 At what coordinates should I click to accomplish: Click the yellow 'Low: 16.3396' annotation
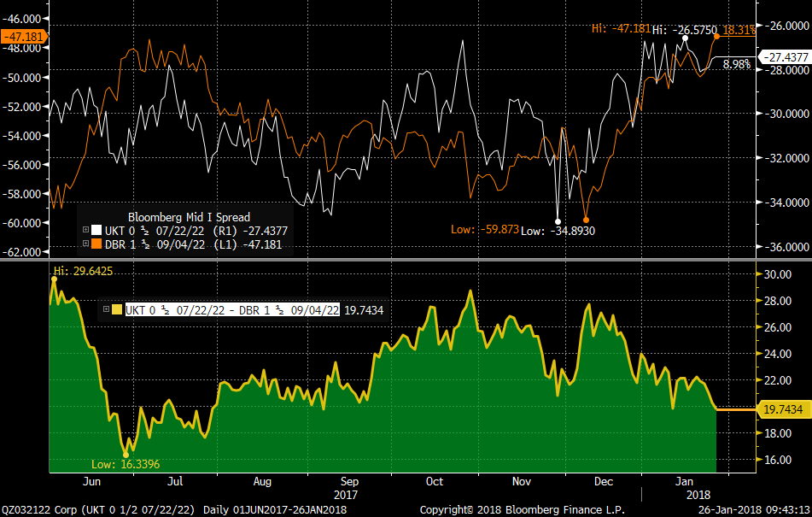[126, 464]
